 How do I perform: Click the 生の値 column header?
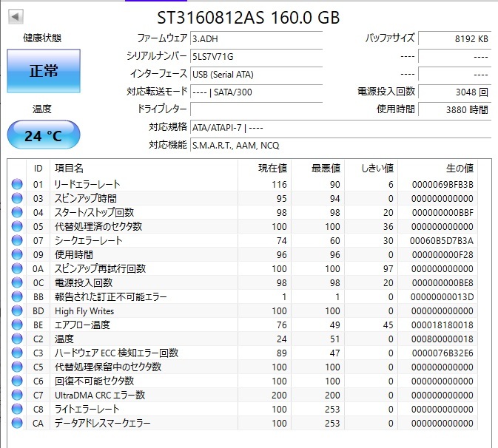point(437,168)
